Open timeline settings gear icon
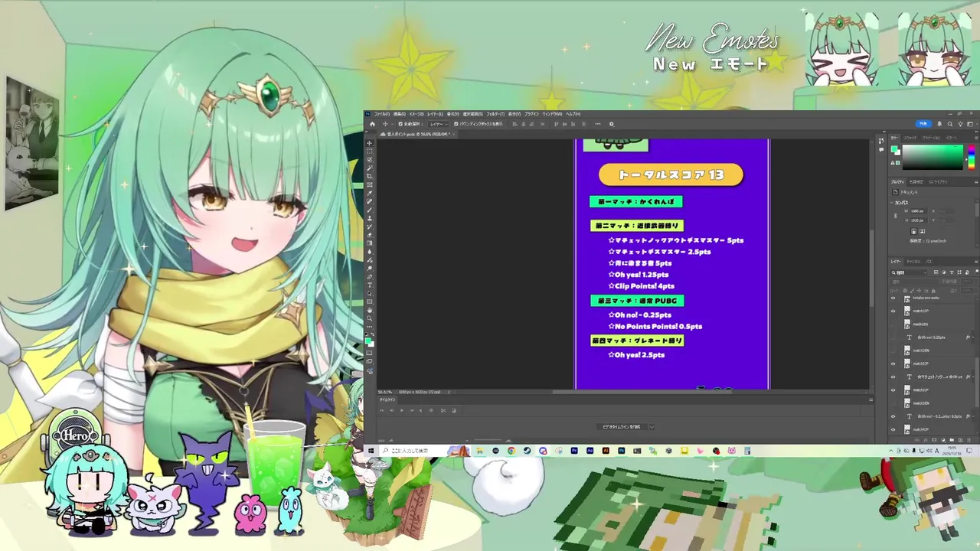The image size is (980, 551). coord(431,410)
